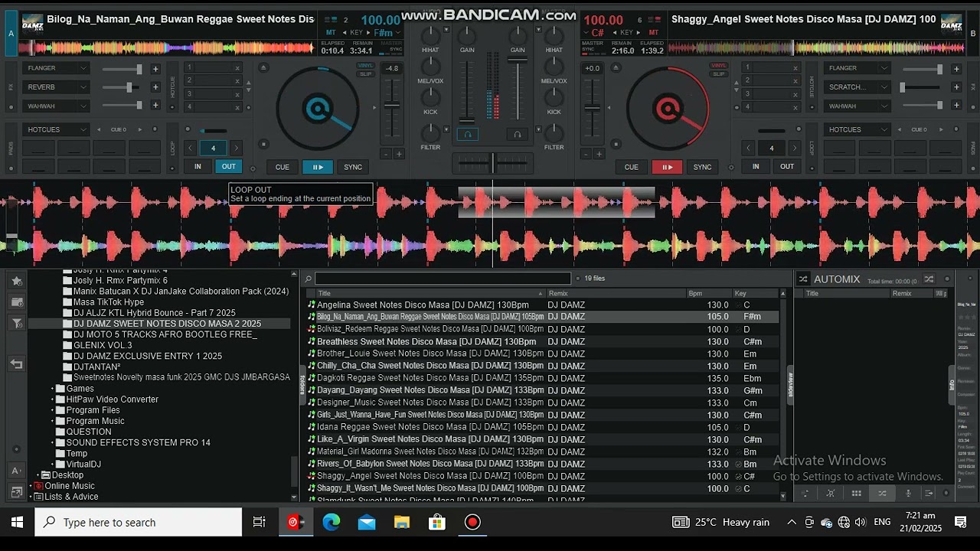
Task: Expand the Program Music folder
Action: tap(53, 421)
